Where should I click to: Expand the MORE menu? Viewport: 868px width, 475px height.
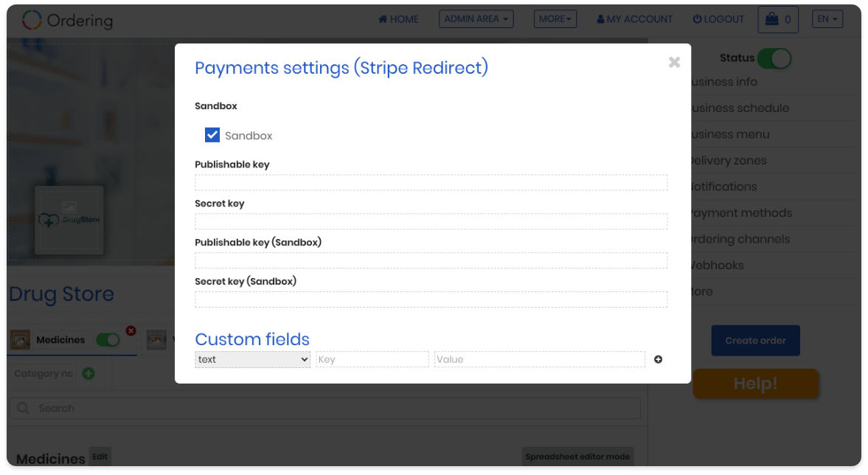coord(555,19)
